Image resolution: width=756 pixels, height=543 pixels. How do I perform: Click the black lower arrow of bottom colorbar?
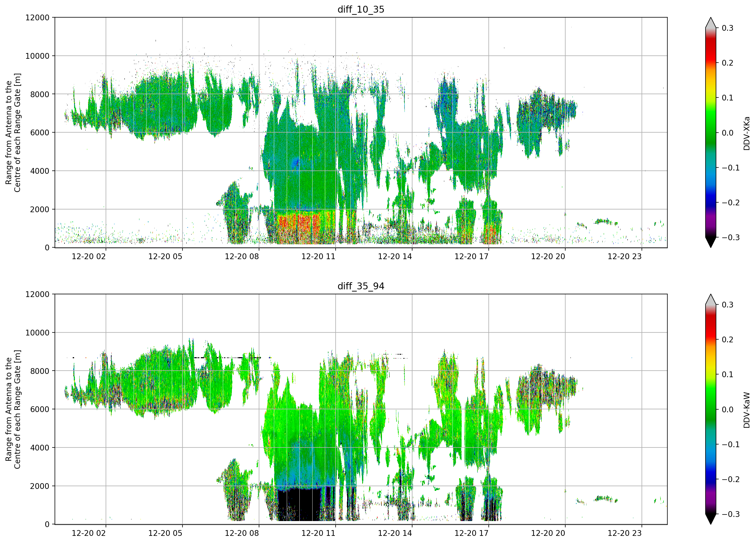(711, 519)
